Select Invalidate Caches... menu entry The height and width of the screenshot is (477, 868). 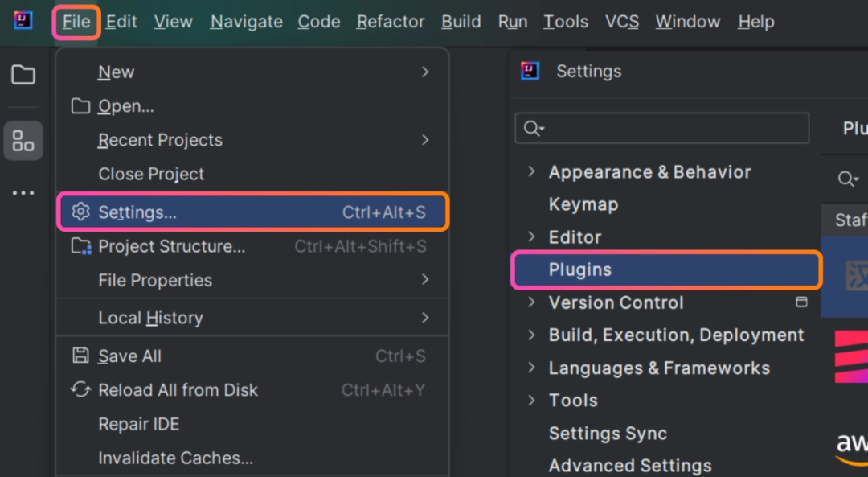pyautogui.click(x=175, y=458)
